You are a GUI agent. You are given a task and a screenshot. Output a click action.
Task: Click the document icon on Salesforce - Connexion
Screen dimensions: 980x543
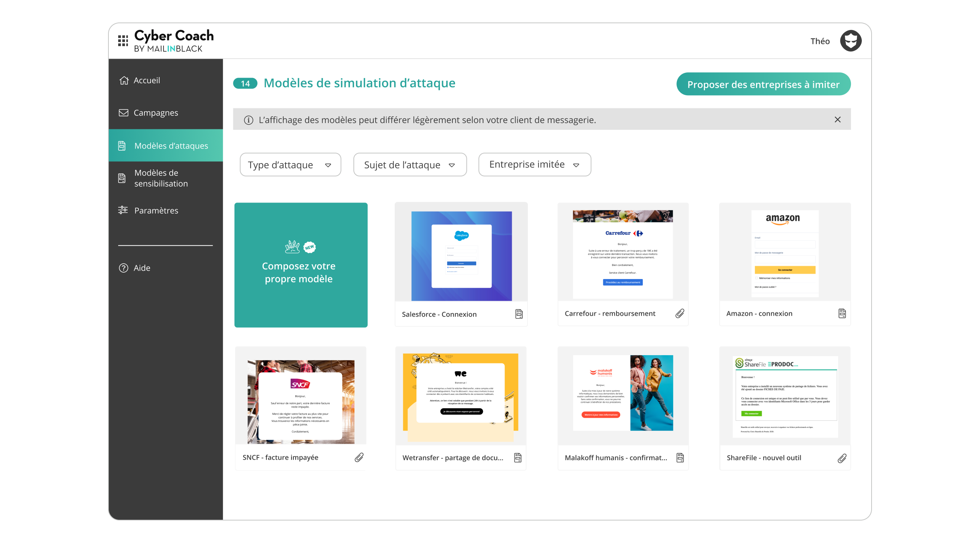click(519, 314)
